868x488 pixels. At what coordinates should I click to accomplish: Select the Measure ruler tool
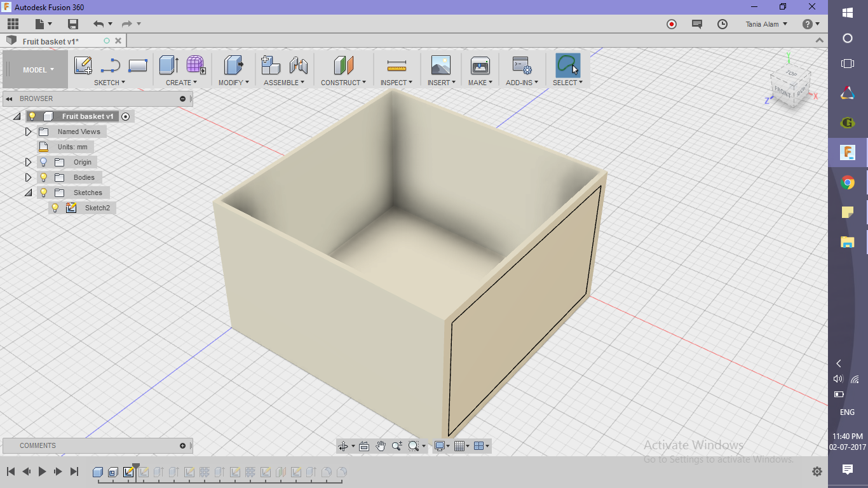(x=397, y=65)
